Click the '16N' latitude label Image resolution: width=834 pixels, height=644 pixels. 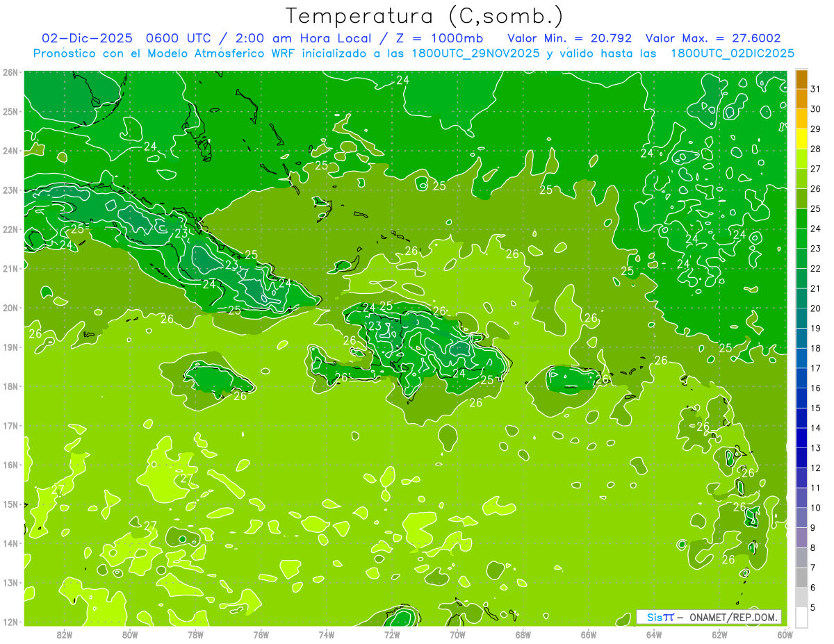(10, 465)
